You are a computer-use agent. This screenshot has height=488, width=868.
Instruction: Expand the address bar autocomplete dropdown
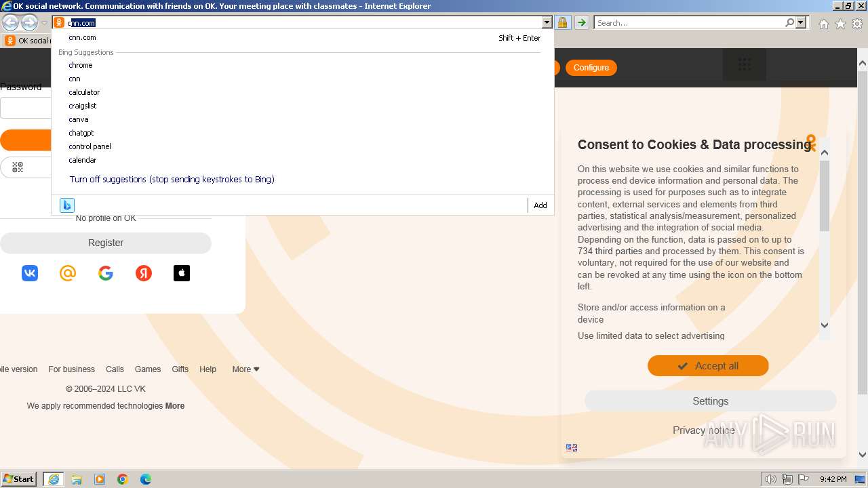[x=547, y=22]
